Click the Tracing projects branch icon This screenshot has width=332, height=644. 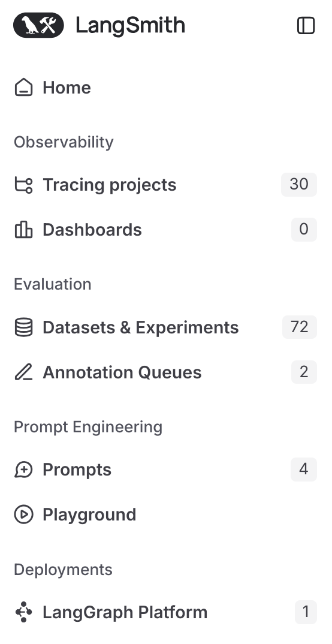click(x=24, y=185)
